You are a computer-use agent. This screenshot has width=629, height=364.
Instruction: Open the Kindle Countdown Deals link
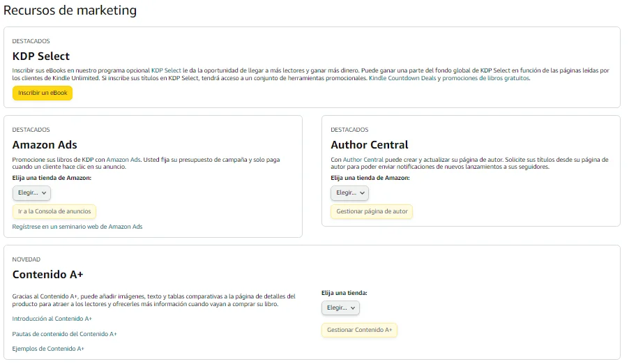402,78
